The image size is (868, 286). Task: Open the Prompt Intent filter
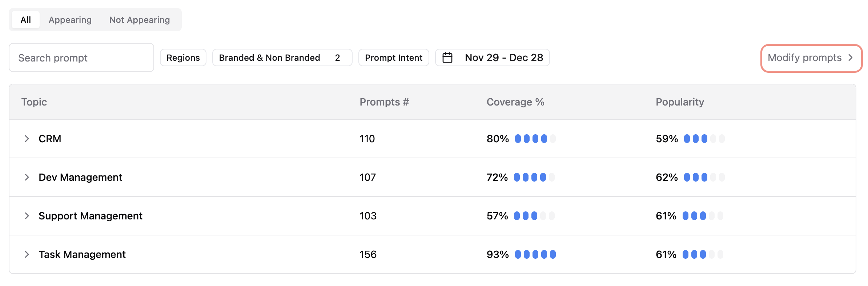tap(394, 58)
